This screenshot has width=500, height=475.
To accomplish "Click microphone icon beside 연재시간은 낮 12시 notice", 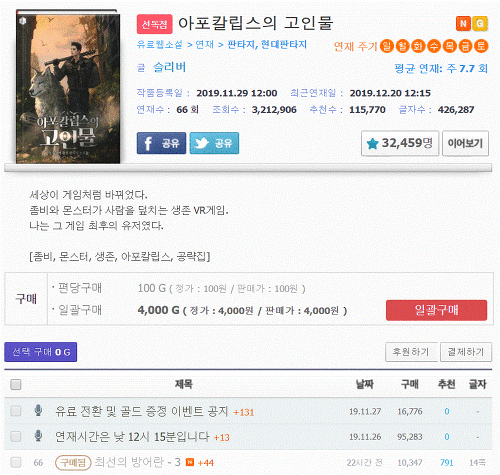I will 38,436.
